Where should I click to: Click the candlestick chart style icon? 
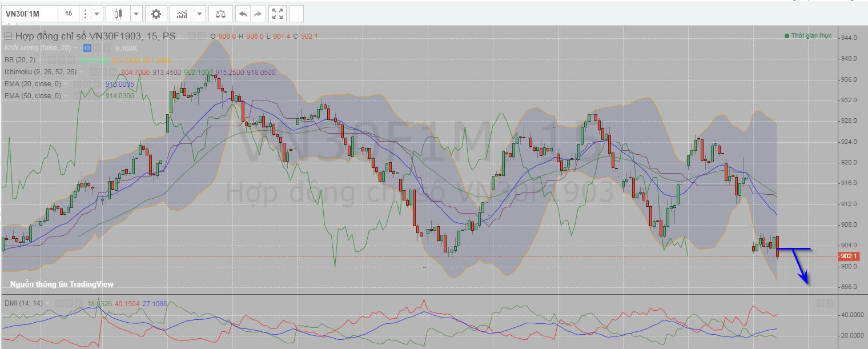118,14
